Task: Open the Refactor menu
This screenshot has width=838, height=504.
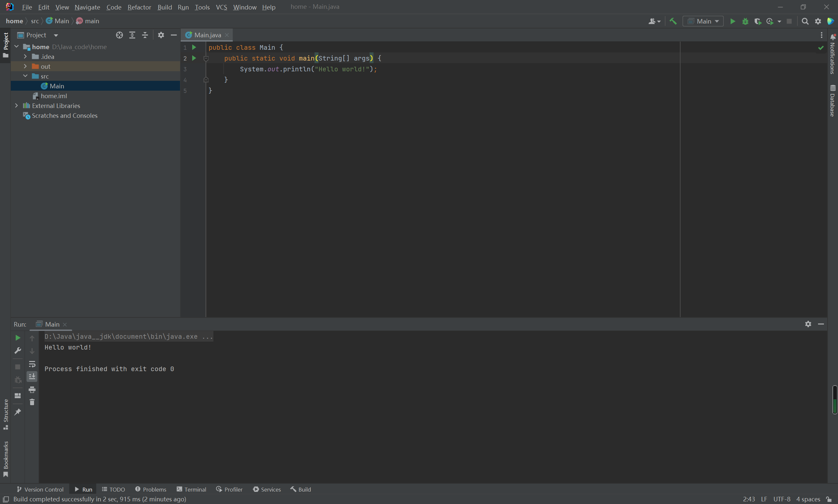Action: 139,7
